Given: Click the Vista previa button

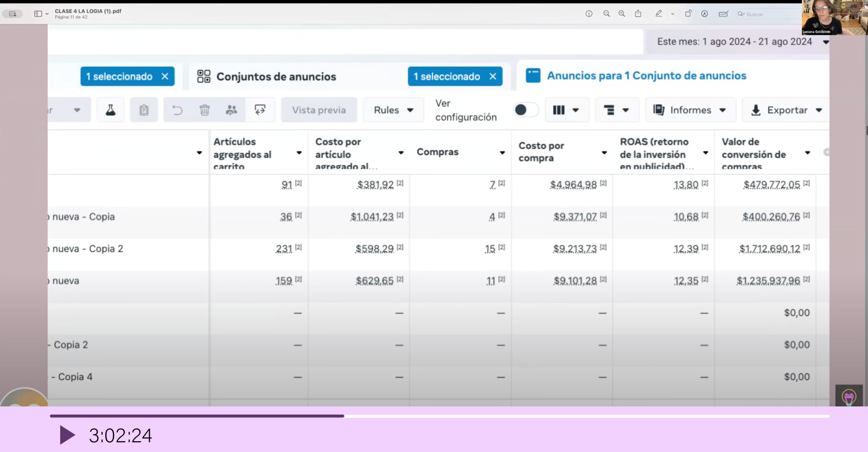Looking at the screenshot, I should coord(319,110).
